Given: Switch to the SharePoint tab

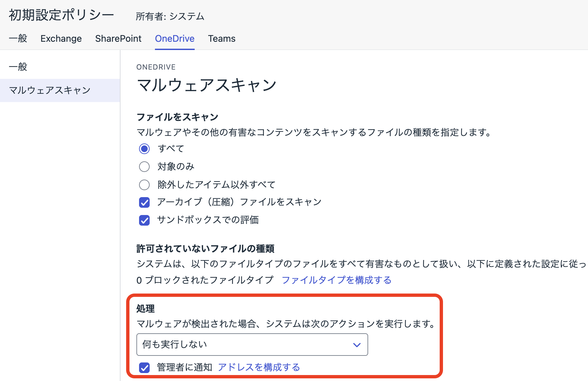Looking at the screenshot, I should (118, 38).
